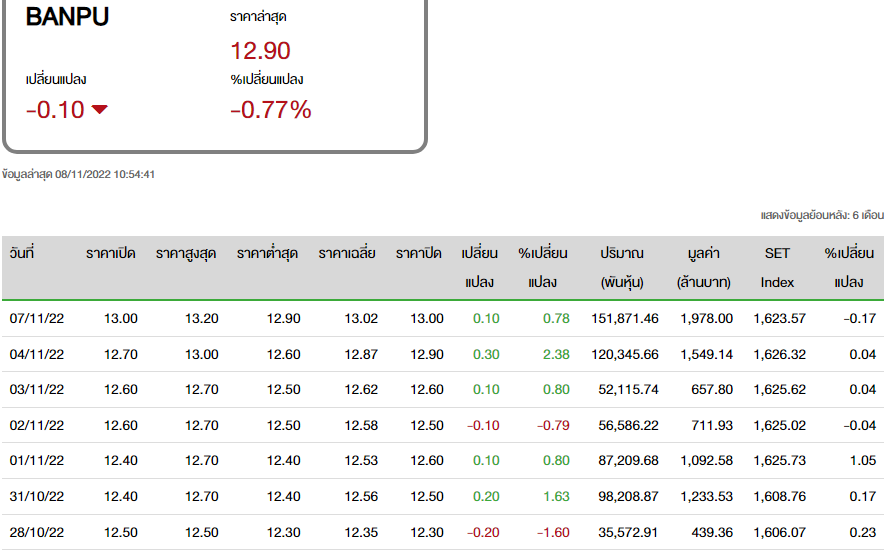
Task: Click trade value 1,092.58
Action: click(706, 460)
